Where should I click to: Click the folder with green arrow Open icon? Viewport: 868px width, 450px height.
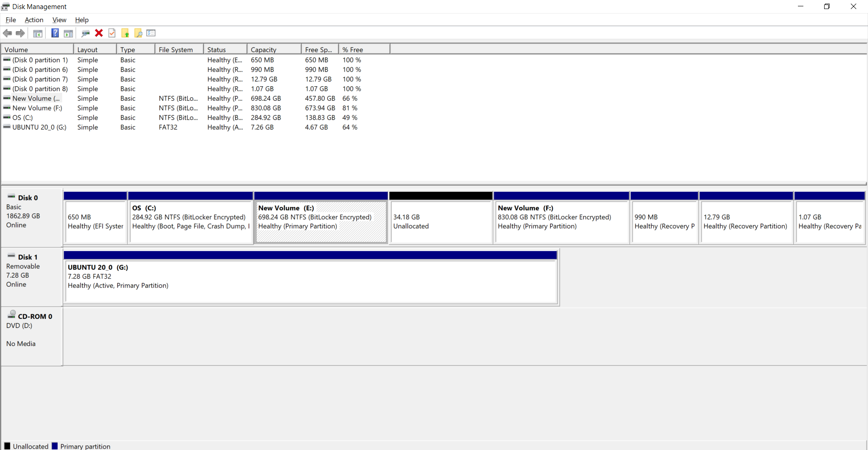pyautogui.click(x=126, y=33)
